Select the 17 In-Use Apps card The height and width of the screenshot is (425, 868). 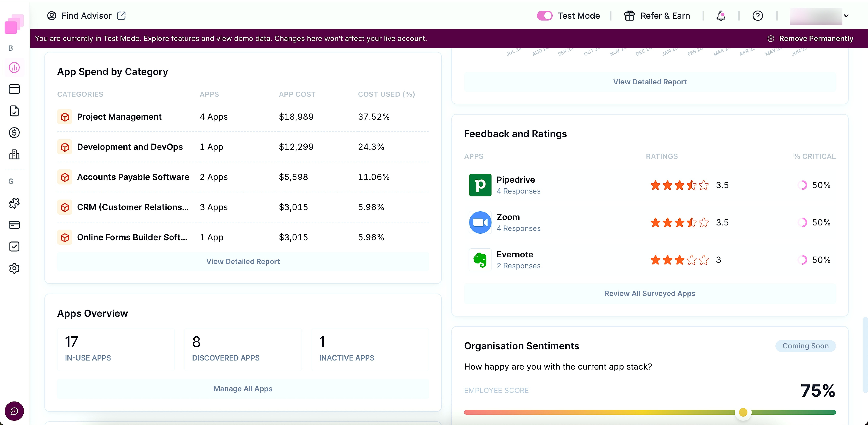[x=116, y=350]
